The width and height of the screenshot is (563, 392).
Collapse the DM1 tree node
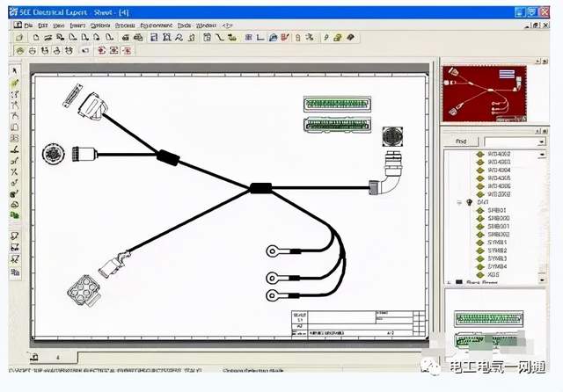(x=458, y=201)
